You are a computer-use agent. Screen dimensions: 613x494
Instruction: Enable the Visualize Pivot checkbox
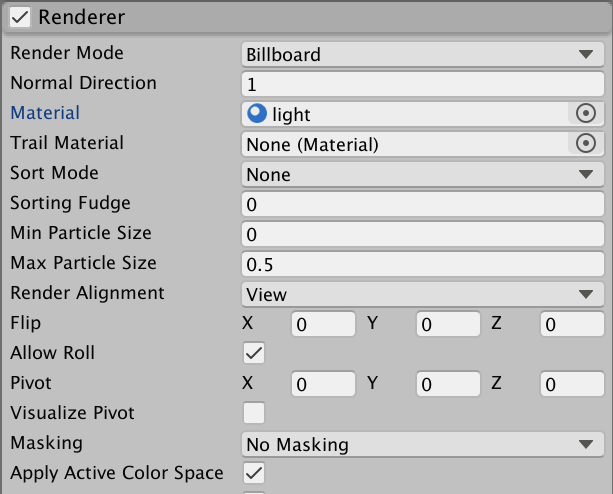254,413
